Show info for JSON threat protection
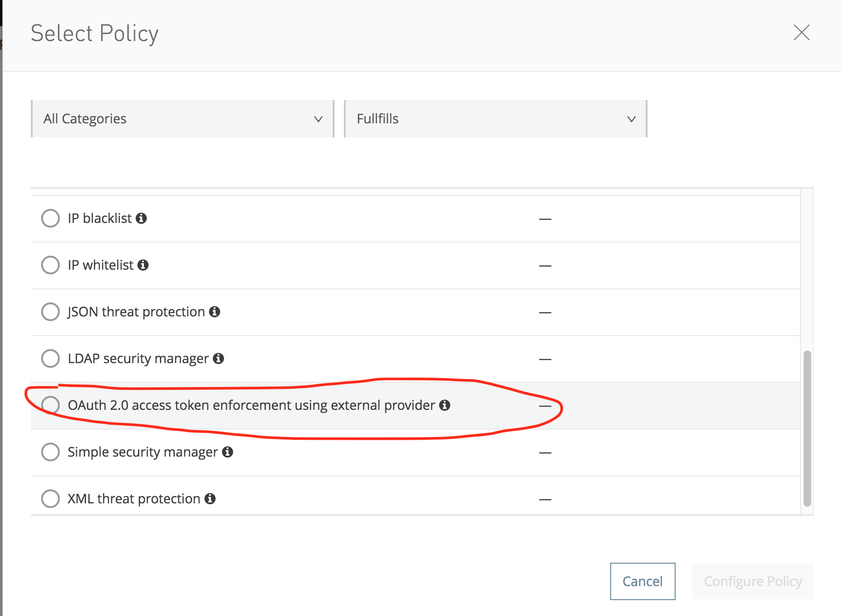This screenshot has height=616, width=841. coord(214,312)
